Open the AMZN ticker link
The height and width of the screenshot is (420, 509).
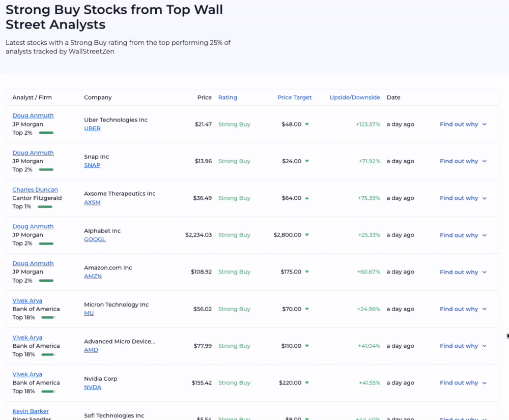pyautogui.click(x=93, y=276)
